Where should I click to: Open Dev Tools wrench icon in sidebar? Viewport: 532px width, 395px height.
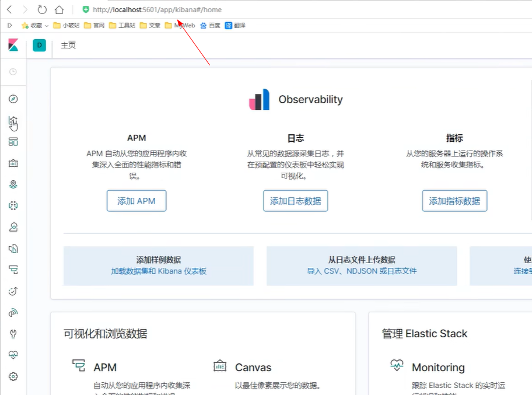[x=13, y=334]
